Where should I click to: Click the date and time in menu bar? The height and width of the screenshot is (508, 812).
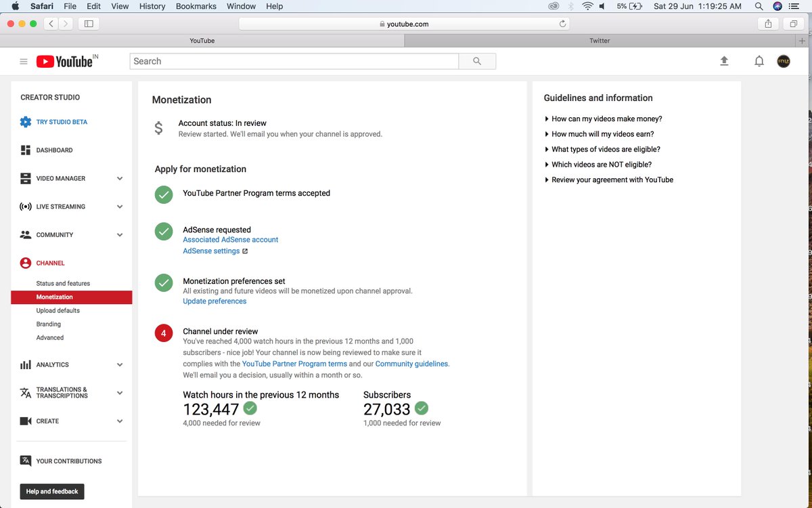698,6
